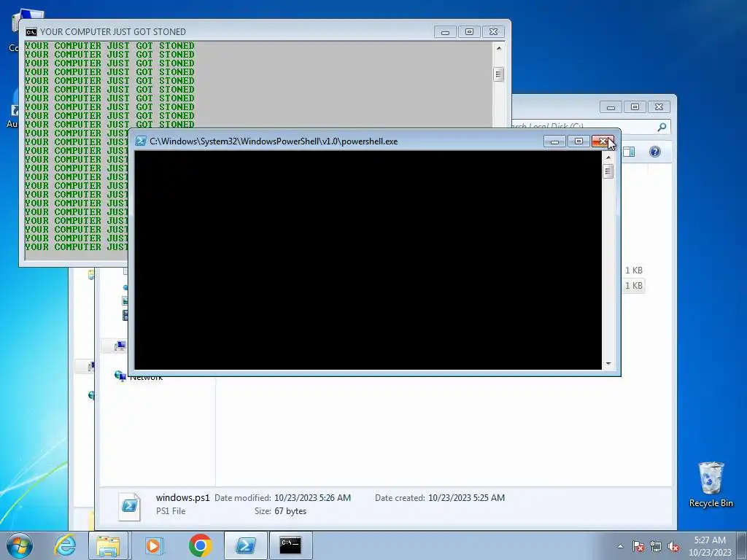
Task: Click the Date modified 10/23/2023 5:26 AM value
Action: [x=312, y=497]
